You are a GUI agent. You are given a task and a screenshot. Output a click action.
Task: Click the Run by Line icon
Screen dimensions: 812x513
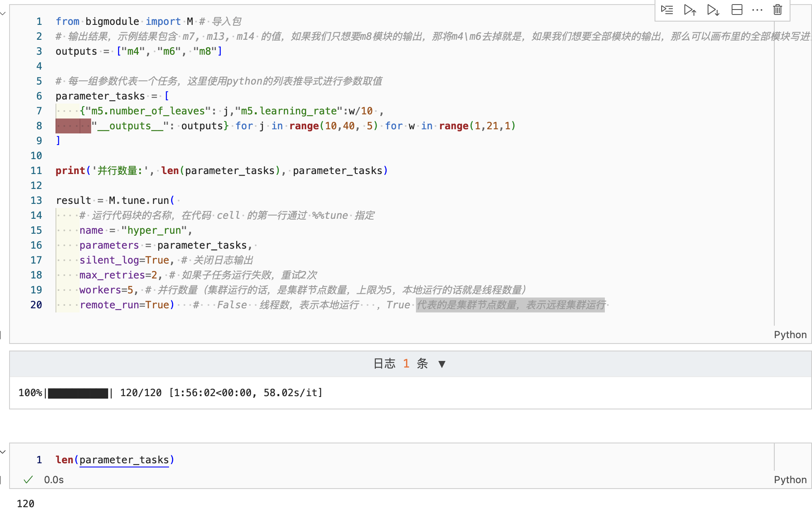[667, 10]
